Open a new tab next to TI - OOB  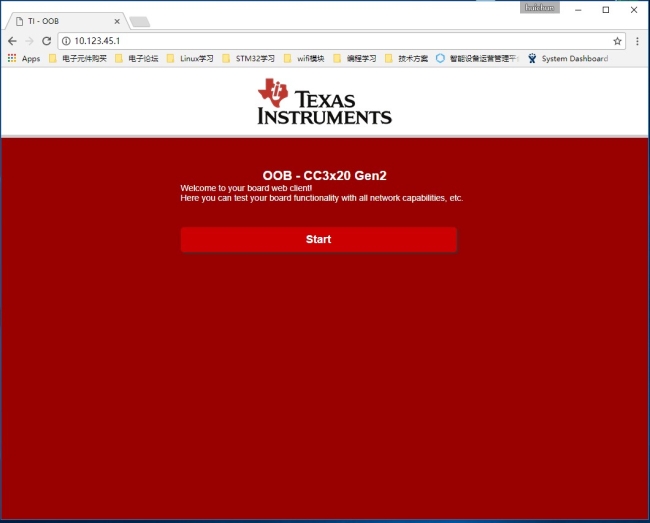[x=139, y=21]
